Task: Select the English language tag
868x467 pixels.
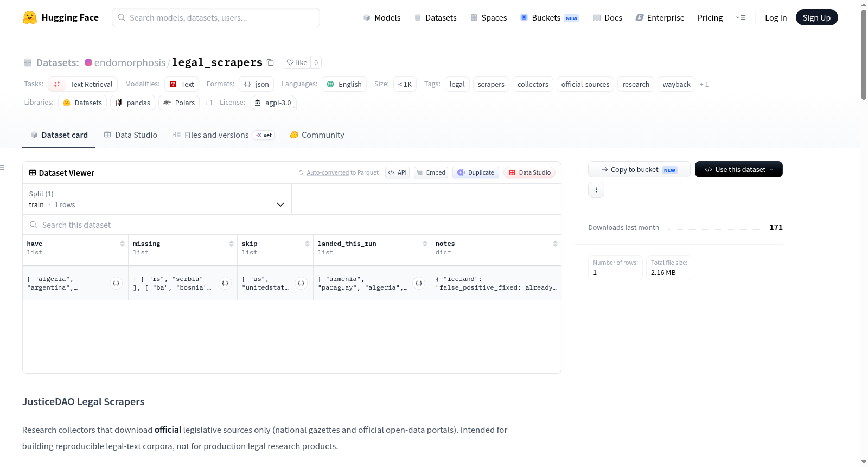Action: point(344,84)
